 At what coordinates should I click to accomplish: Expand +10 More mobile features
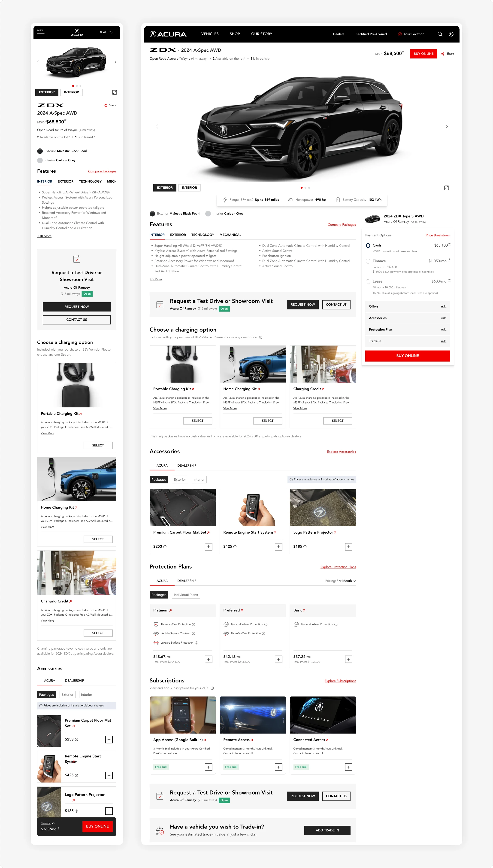tap(44, 236)
